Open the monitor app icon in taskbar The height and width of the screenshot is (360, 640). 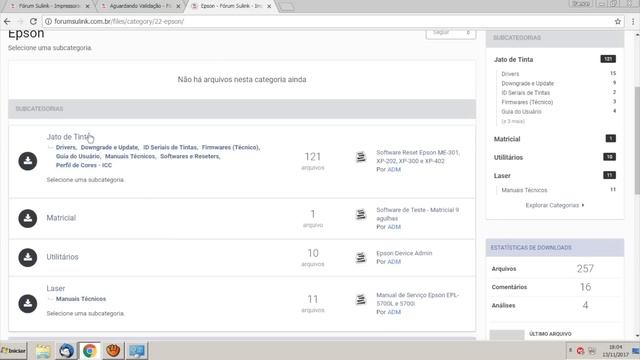(x=137, y=351)
